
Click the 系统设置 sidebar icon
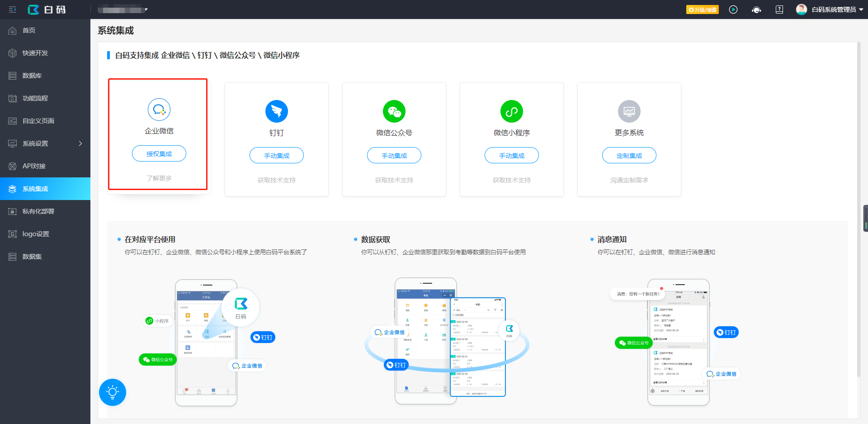pos(13,143)
